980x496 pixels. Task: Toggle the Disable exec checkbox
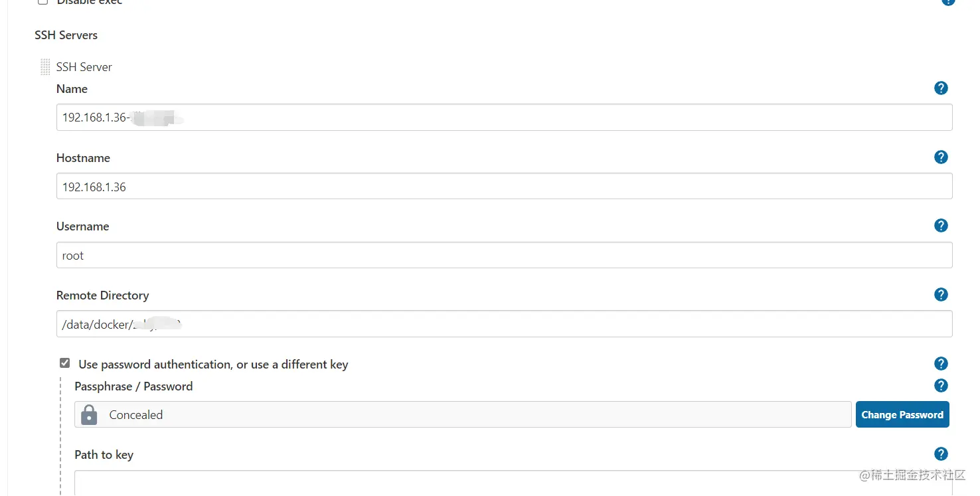[x=43, y=2]
